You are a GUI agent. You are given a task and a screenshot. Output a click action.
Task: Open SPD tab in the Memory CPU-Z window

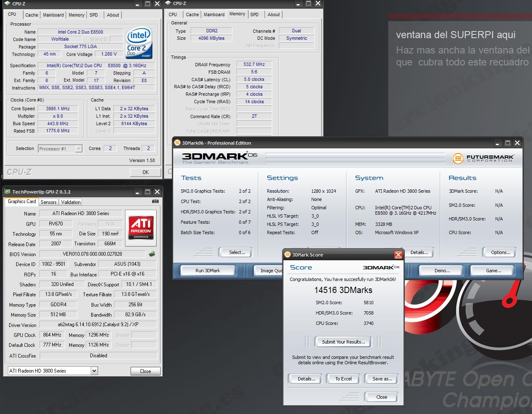click(254, 15)
